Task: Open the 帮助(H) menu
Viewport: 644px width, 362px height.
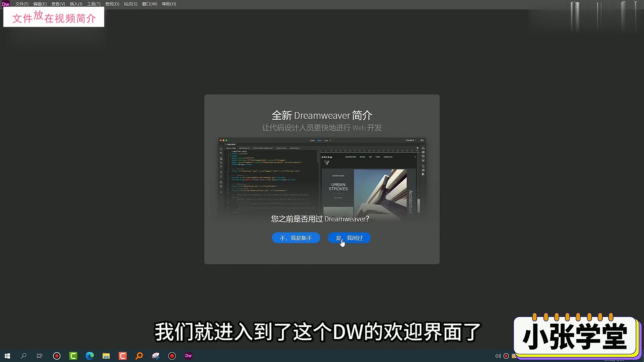Action: click(169, 4)
